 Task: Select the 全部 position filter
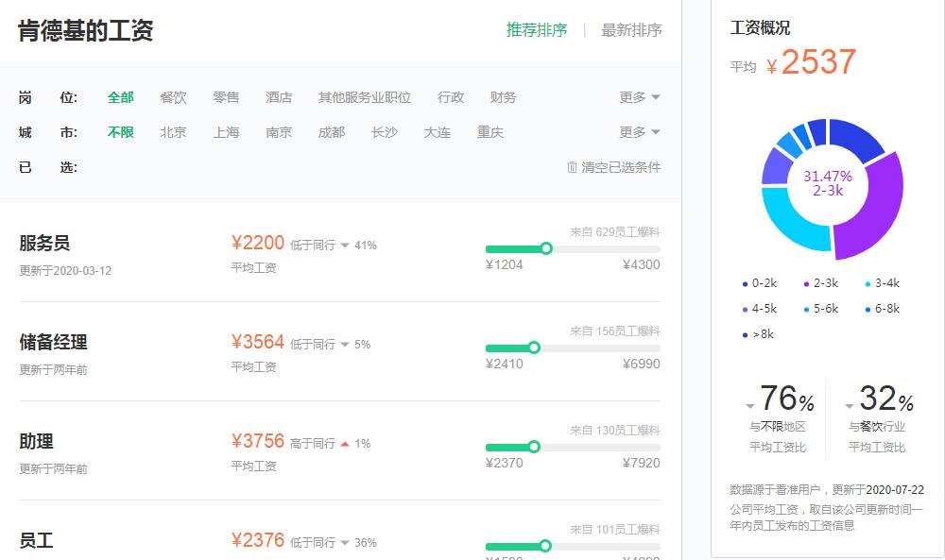(x=120, y=96)
